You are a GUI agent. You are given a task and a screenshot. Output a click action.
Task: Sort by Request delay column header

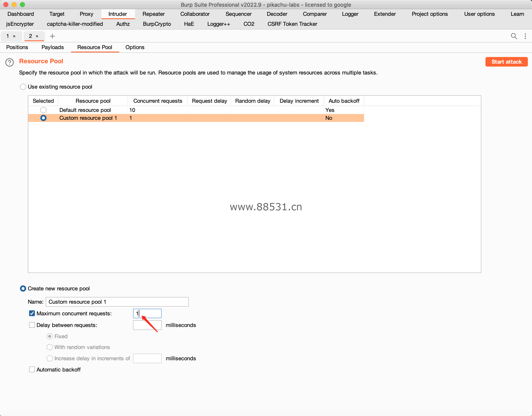click(209, 101)
